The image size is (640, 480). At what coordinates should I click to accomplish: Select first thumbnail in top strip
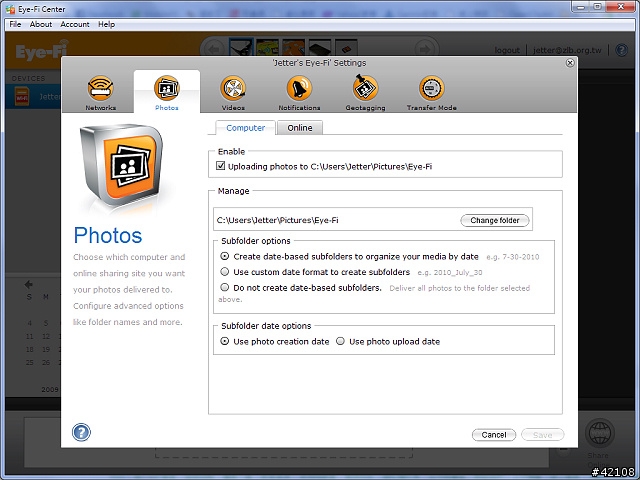241,47
